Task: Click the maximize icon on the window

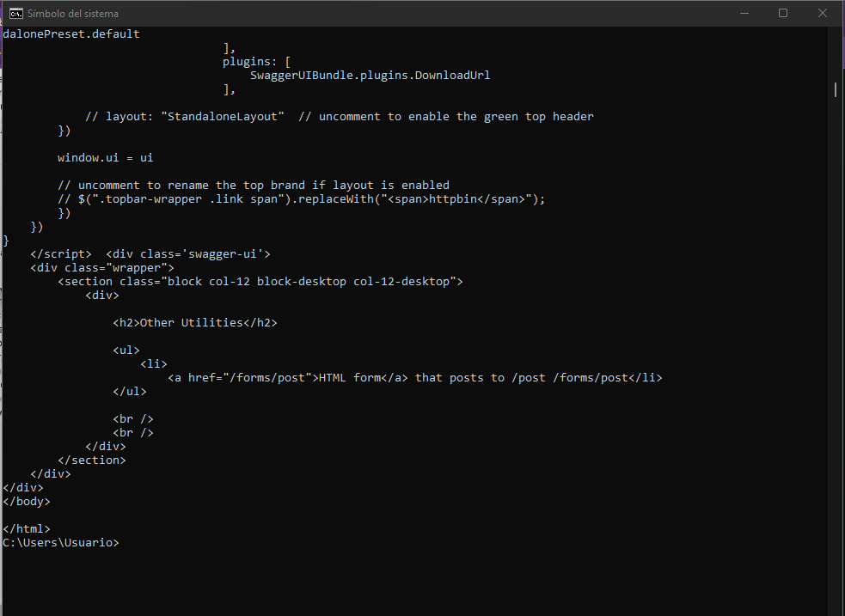Action: [783, 13]
